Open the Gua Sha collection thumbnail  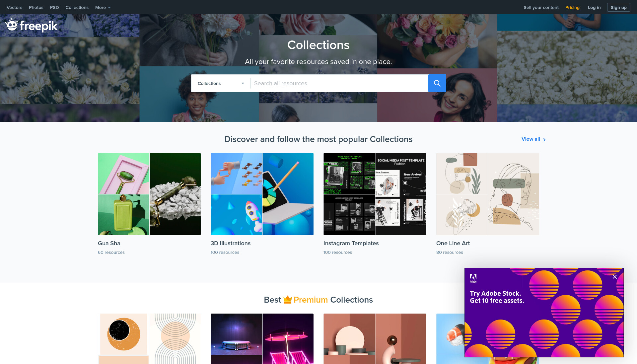(149, 194)
